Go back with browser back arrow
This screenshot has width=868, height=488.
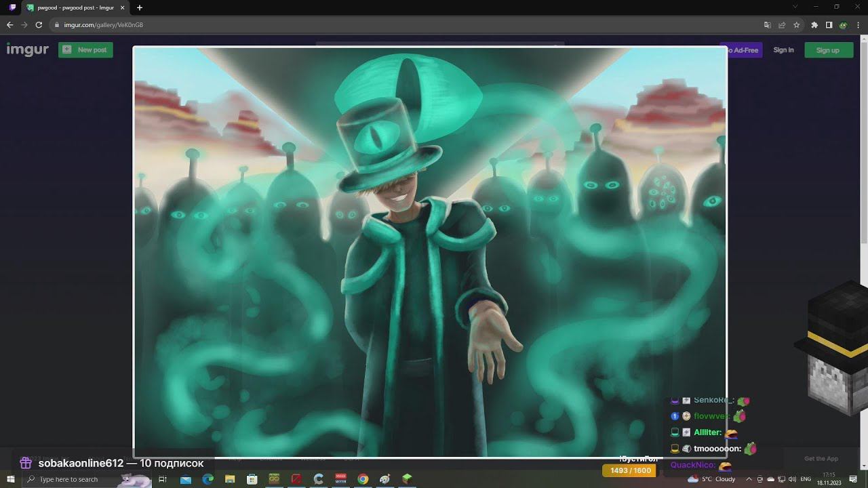[9, 25]
